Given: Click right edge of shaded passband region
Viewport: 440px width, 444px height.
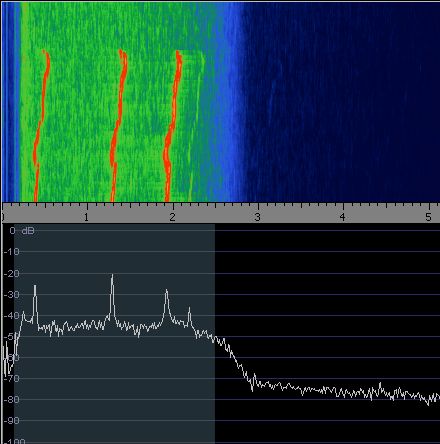Looking at the screenshot, I should 215,333.
